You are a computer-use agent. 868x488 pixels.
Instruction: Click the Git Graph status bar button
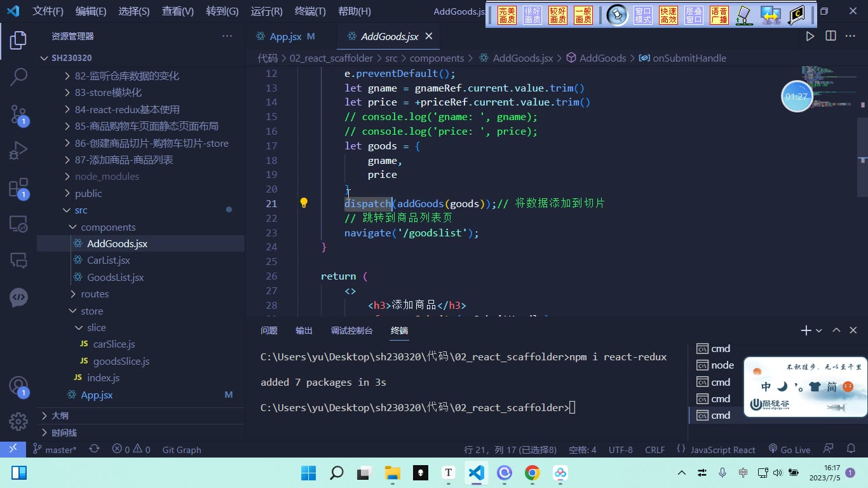coord(182,449)
